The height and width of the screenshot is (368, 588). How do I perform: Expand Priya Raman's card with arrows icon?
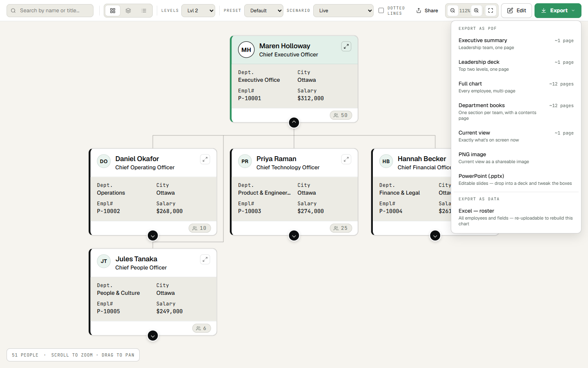(346, 159)
